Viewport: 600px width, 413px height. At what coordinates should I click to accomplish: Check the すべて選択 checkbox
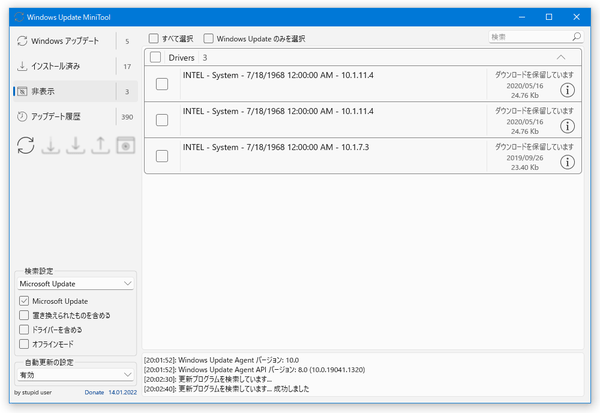click(x=153, y=38)
